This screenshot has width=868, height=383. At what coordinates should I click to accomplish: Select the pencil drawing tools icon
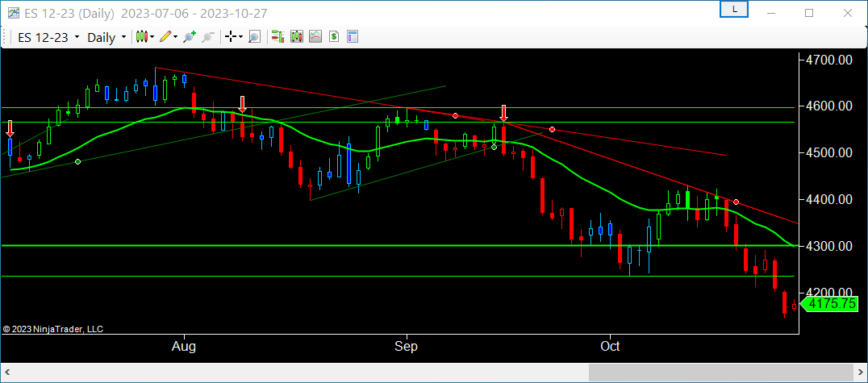[x=165, y=37]
